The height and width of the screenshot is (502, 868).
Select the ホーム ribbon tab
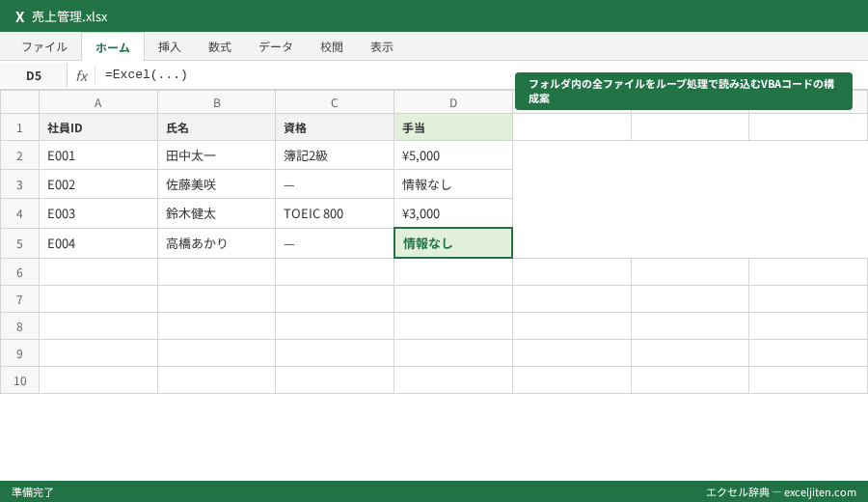click(x=113, y=47)
